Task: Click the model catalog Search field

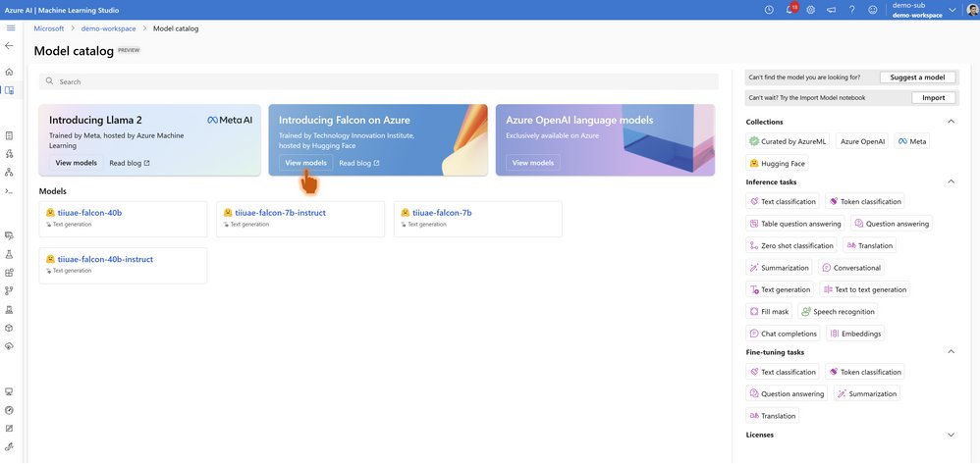Action: tap(379, 81)
